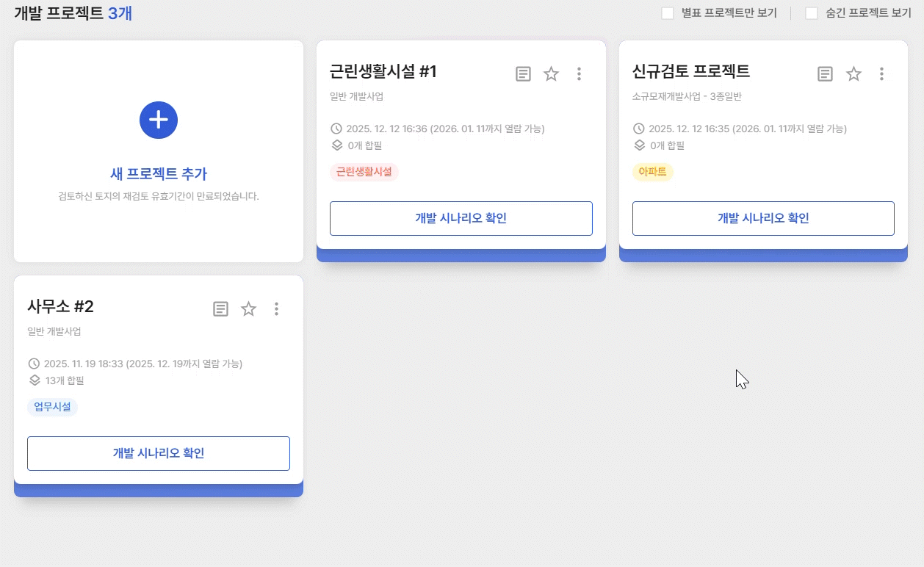Open more options menu for 사무소 #2

pyautogui.click(x=276, y=309)
